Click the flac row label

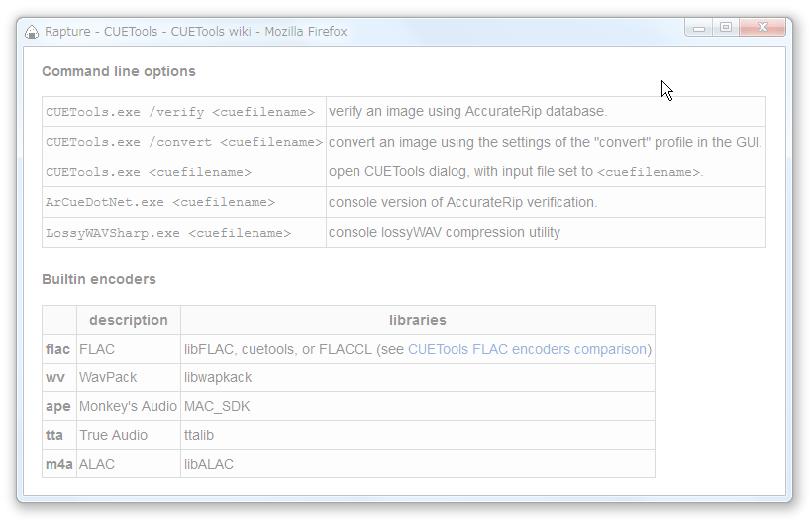coord(57,349)
